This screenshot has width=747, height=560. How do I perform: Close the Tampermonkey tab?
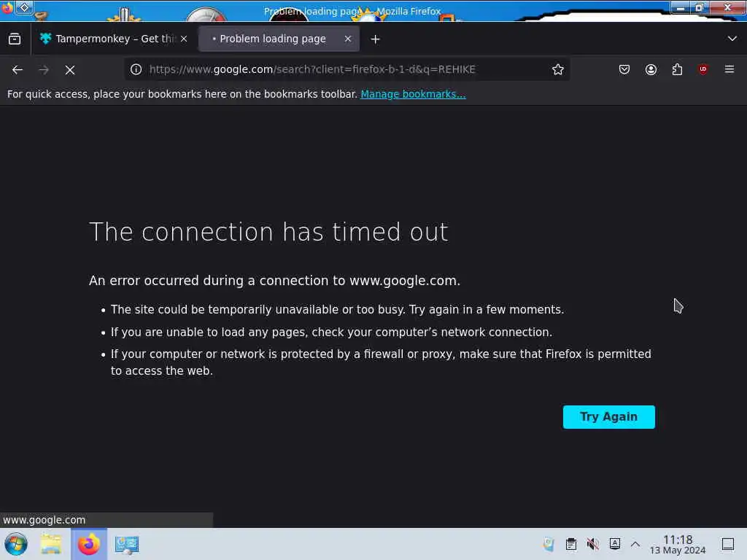click(184, 39)
